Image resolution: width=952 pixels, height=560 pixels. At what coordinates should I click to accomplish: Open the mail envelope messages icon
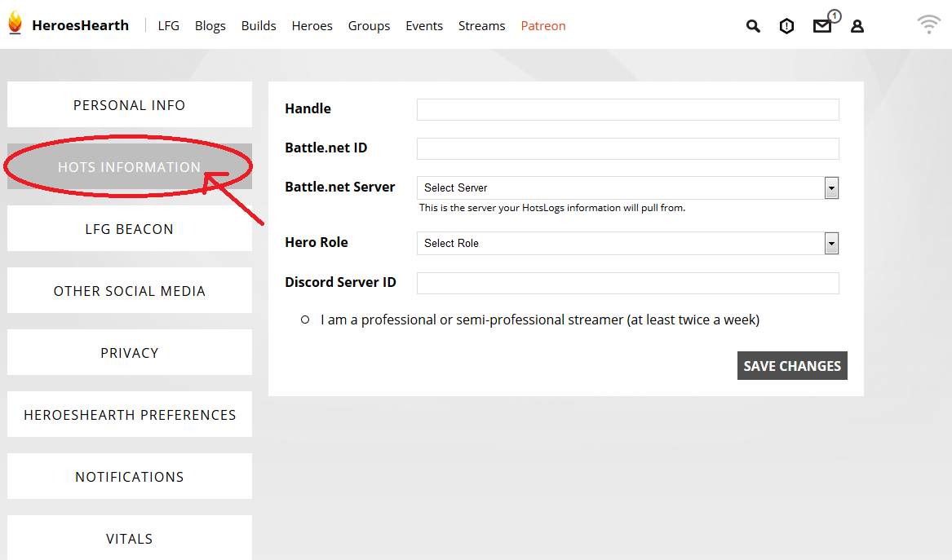tap(822, 26)
